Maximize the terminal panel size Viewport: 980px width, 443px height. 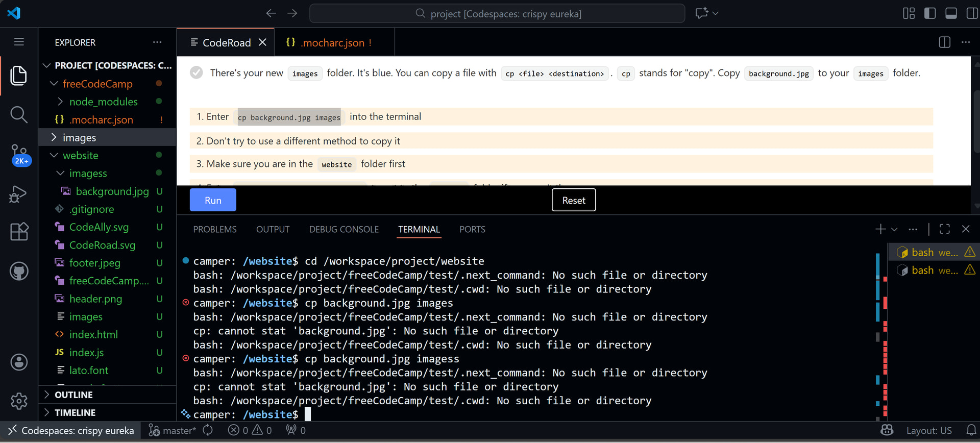point(944,229)
